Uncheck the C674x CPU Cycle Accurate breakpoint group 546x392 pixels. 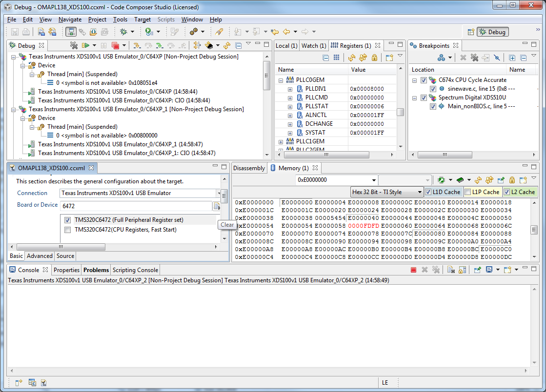tap(424, 80)
